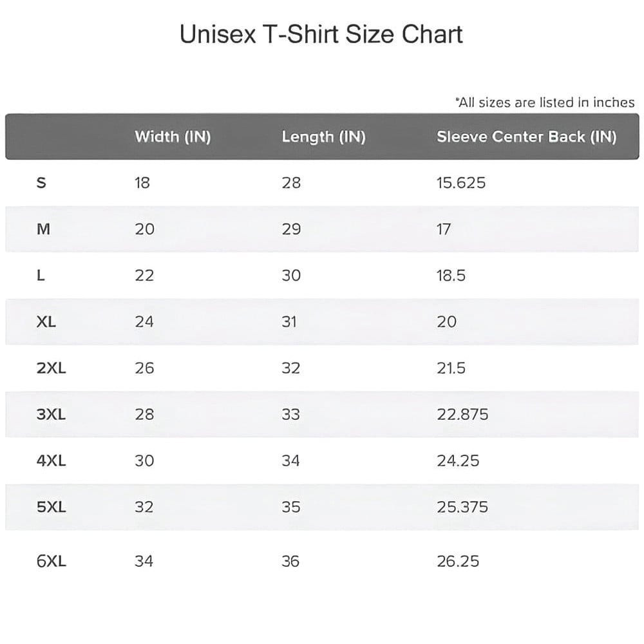
Task: Select the L size row label
Action: 41,276
